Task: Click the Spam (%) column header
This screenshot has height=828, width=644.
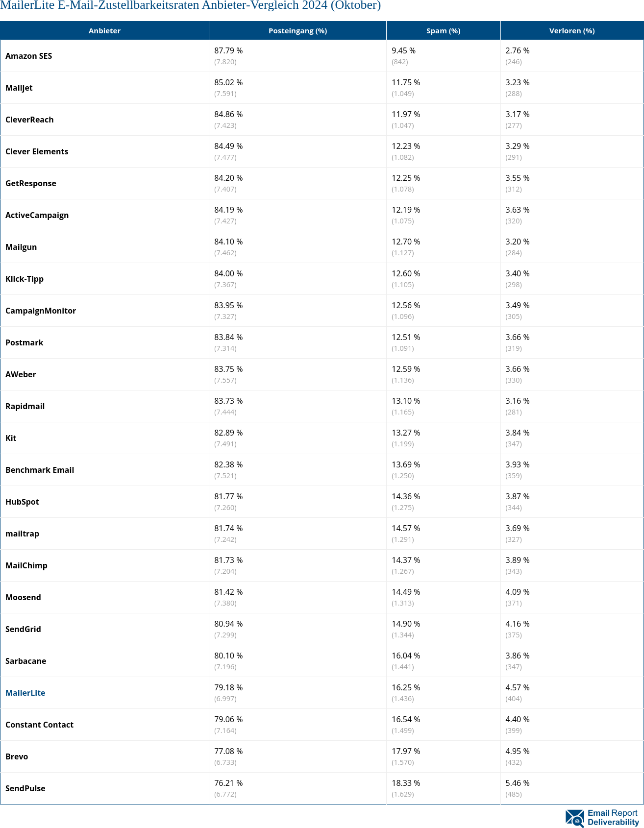Action: coord(443,31)
